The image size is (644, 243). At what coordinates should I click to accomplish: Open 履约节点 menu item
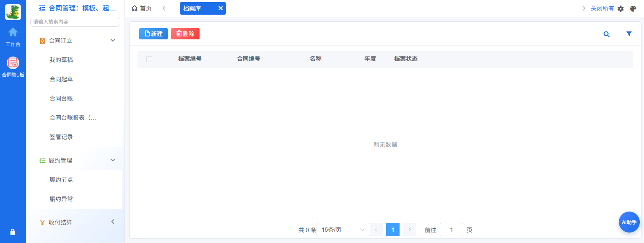61,180
